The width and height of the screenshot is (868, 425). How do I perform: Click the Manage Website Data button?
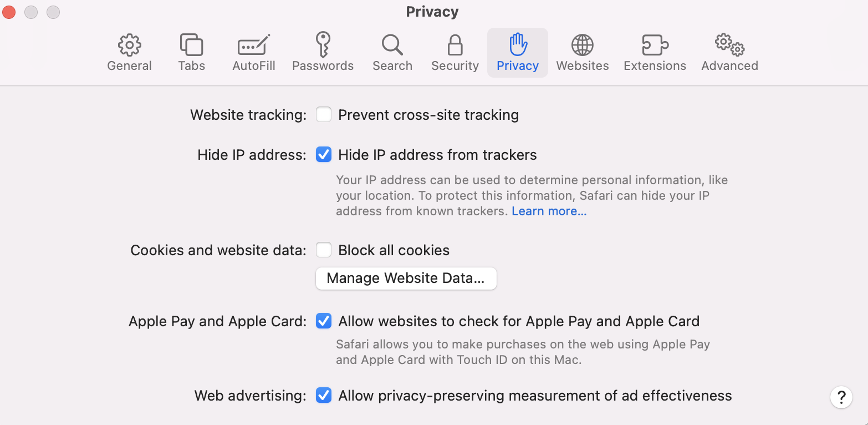(x=406, y=278)
